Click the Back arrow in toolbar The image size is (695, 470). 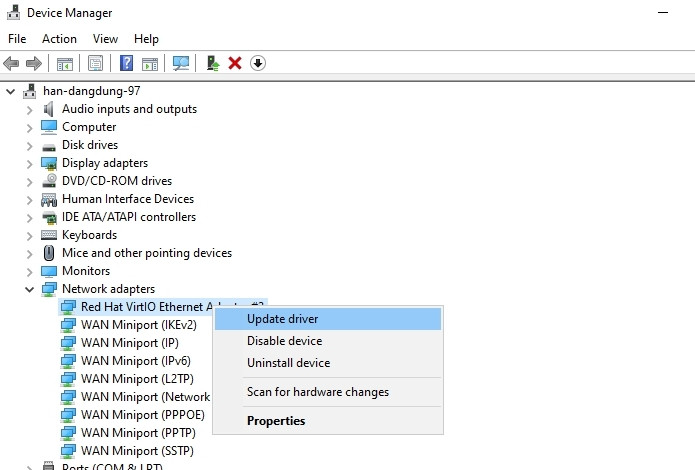point(12,63)
